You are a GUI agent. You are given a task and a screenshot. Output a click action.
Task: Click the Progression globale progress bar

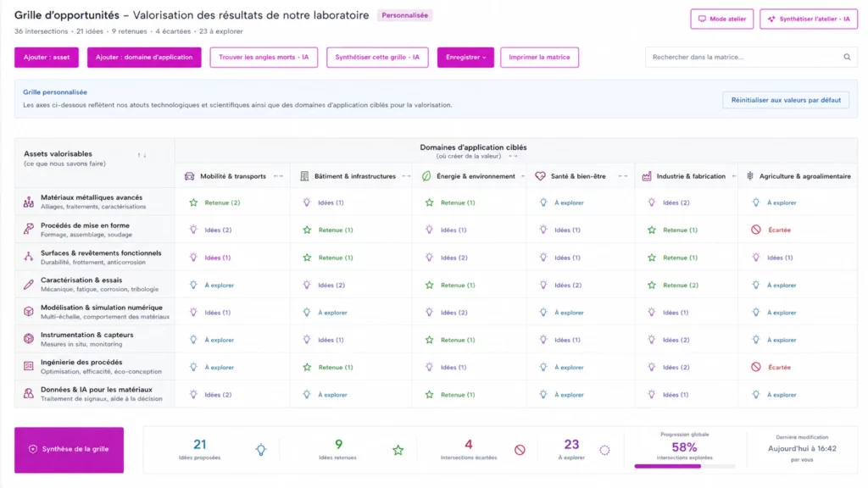coord(684,466)
